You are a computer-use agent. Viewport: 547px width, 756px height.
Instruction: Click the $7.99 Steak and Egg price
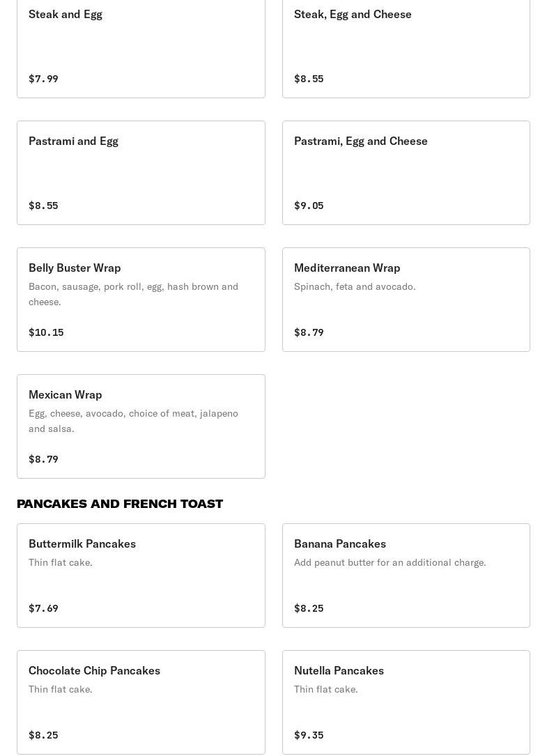tap(43, 79)
